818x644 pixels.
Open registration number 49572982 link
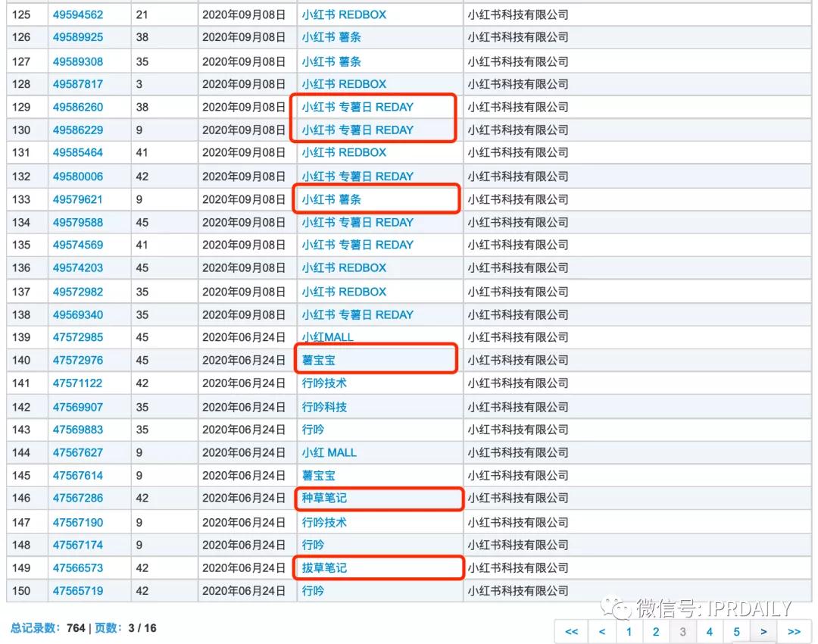point(78,292)
